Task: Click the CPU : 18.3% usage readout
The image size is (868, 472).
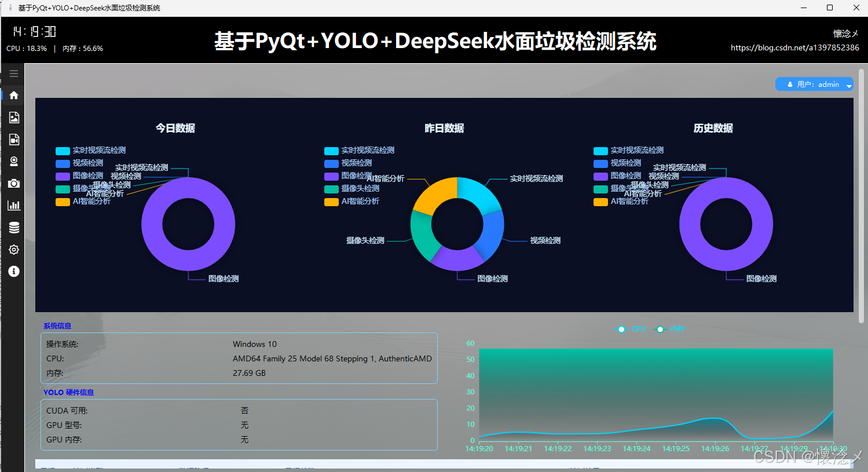Action: (x=27, y=49)
